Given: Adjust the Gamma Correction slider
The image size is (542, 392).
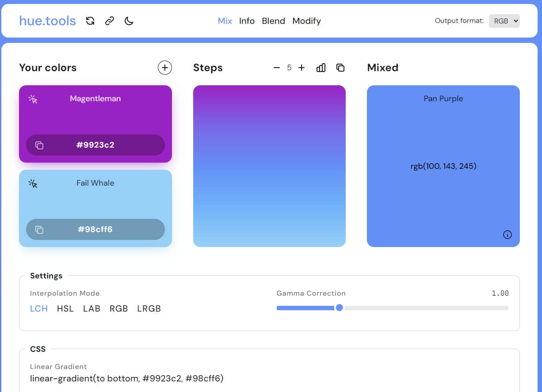Looking at the screenshot, I should 340,308.
